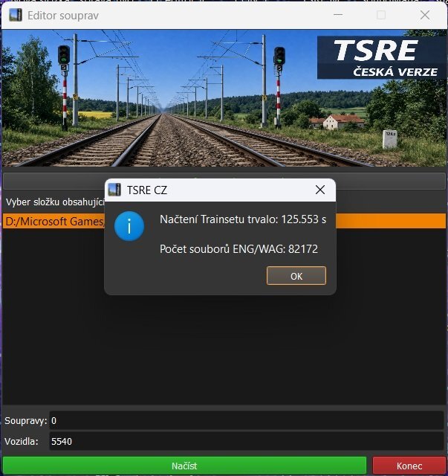Click the 'Vyber složku obsahující' label

[53, 202]
